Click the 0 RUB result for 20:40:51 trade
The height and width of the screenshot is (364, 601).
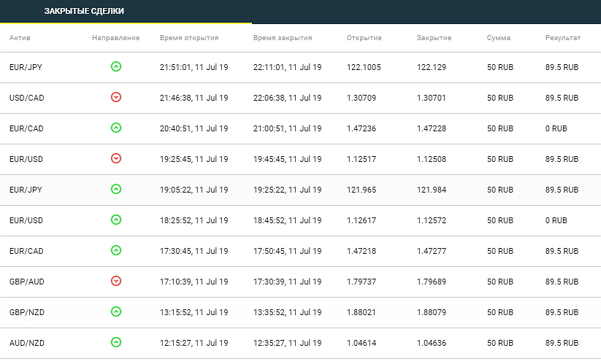pyautogui.click(x=556, y=128)
